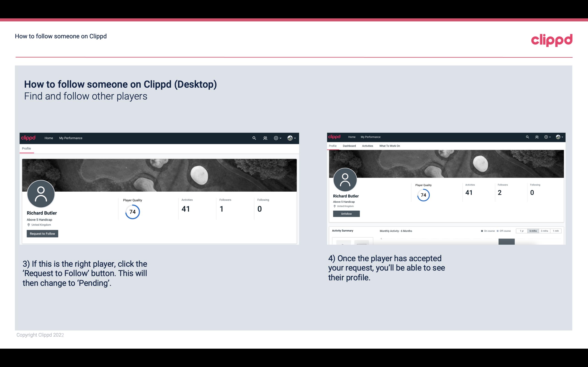Viewport: 588px width, 367px height.
Task: Click the search icon on right desktop view
Action: (x=527, y=137)
